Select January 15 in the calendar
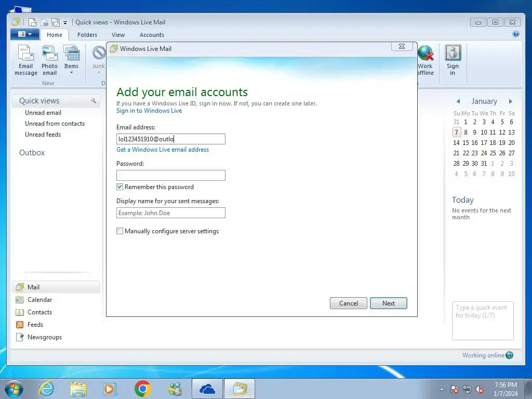Screen dimensions: 532x399 tap(466, 143)
